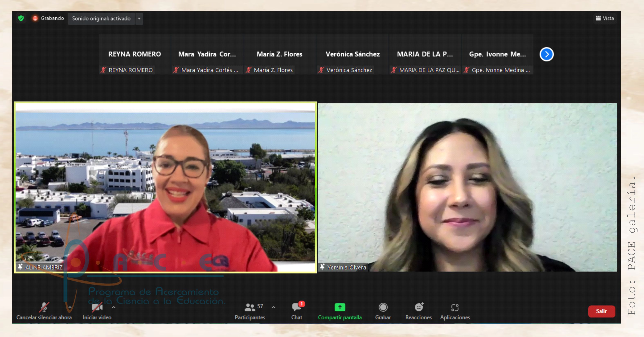Click Yersinia Olvera's video tile
The height and width of the screenshot is (337, 644).
click(x=467, y=187)
